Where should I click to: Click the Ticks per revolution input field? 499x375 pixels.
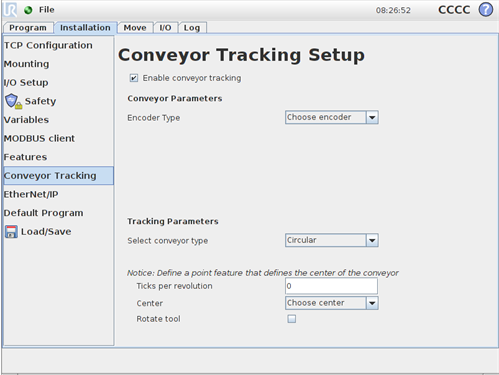click(x=331, y=286)
